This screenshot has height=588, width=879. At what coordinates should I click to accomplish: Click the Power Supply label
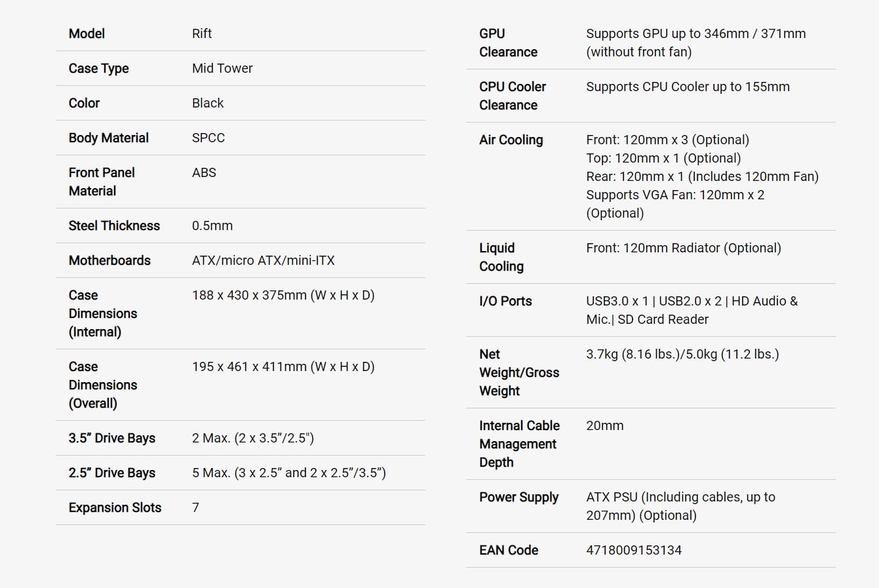tap(519, 497)
